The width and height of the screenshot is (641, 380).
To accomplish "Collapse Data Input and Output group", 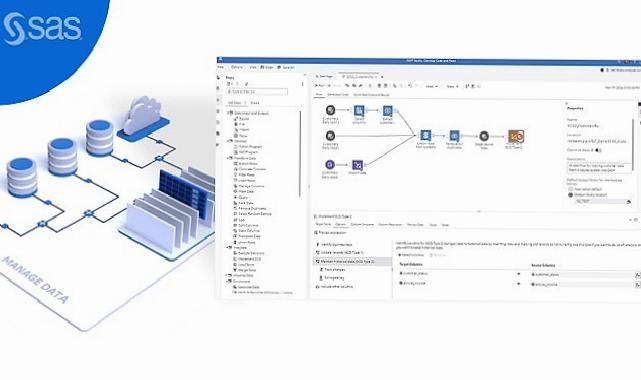I will (229, 113).
